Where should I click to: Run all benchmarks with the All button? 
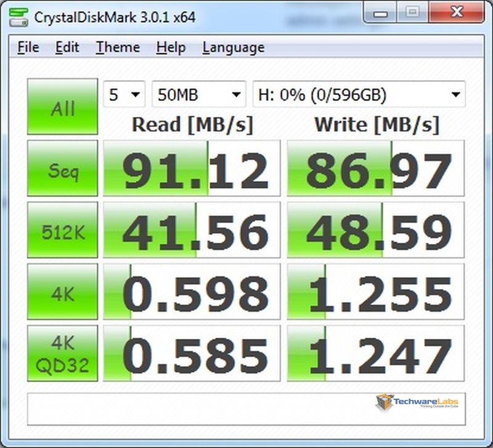point(63,107)
